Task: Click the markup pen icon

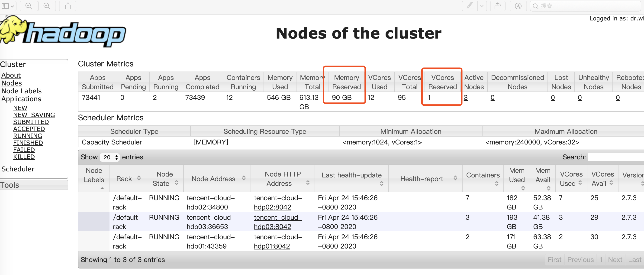Action: 470,6
